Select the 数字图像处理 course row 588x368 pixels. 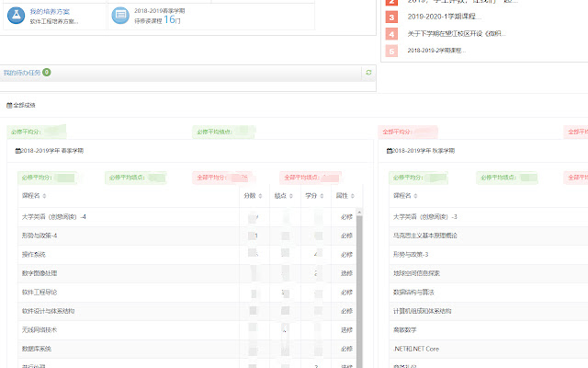tap(187, 273)
